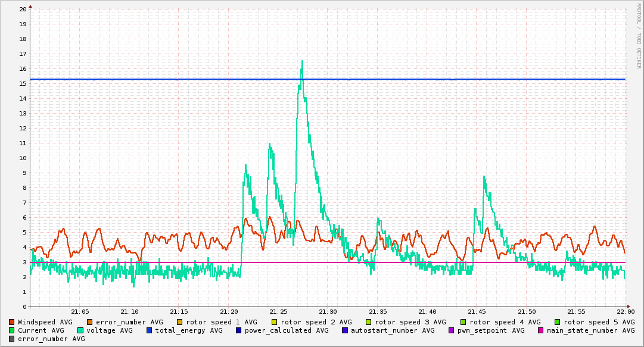This screenshot has height=347, width=644.
Task: Click the purple pwm_setpoint AVG swatch
Action: (451, 330)
